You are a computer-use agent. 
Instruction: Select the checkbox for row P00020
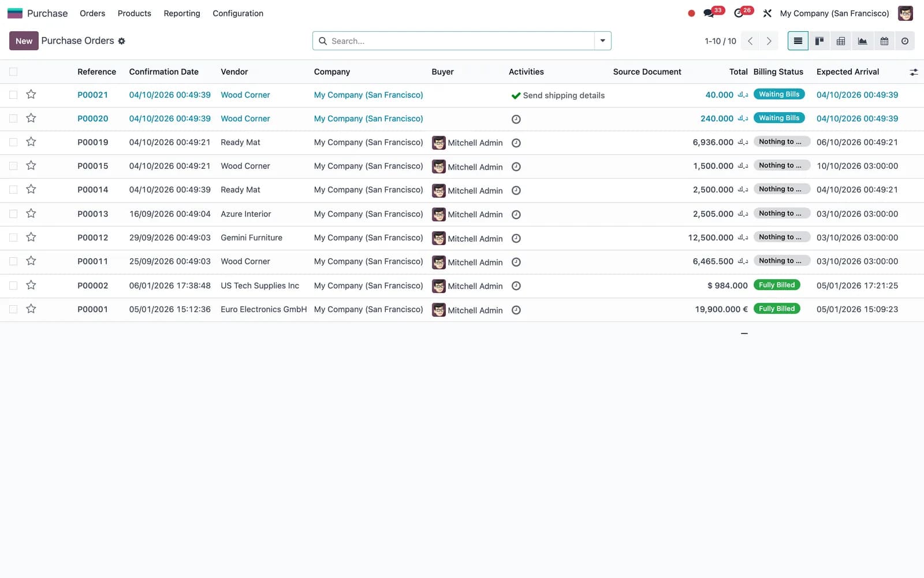(13, 118)
